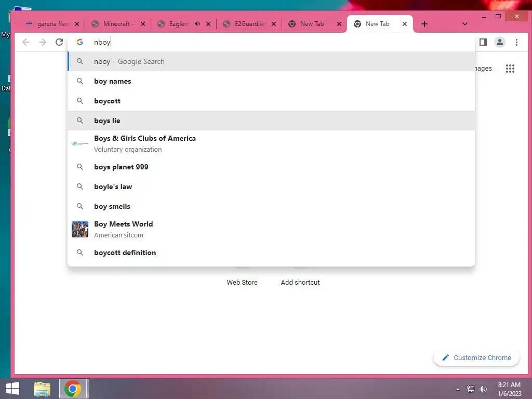Image resolution: width=532 pixels, height=399 pixels.
Task: Open Chrome's three-dot menu
Action: pyautogui.click(x=516, y=42)
